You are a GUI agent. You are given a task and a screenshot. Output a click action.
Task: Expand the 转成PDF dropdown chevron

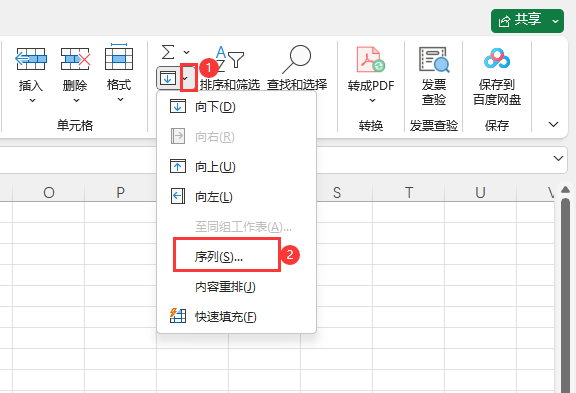click(372, 100)
